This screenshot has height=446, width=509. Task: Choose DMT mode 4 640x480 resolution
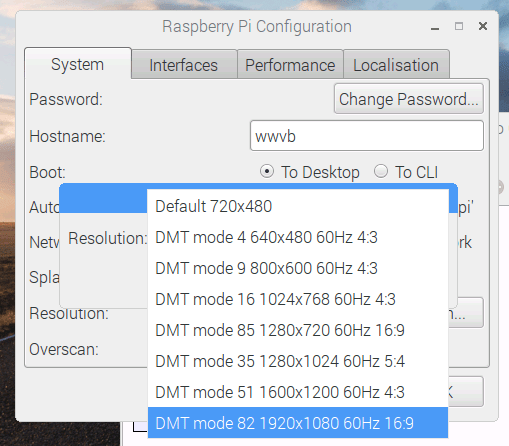298,237
